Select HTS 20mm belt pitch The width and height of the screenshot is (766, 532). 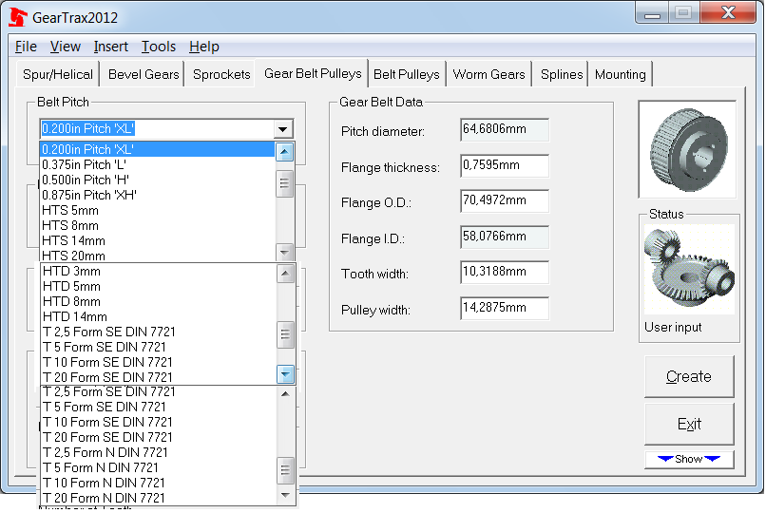click(158, 256)
